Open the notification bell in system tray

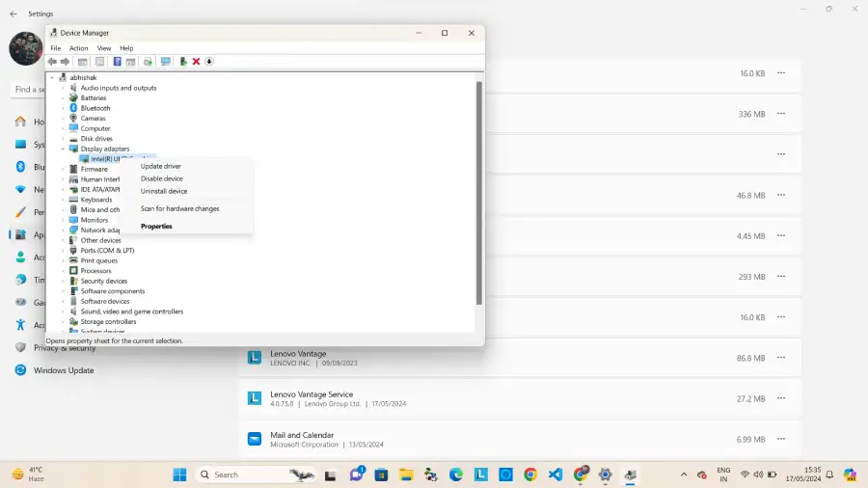coord(829,474)
